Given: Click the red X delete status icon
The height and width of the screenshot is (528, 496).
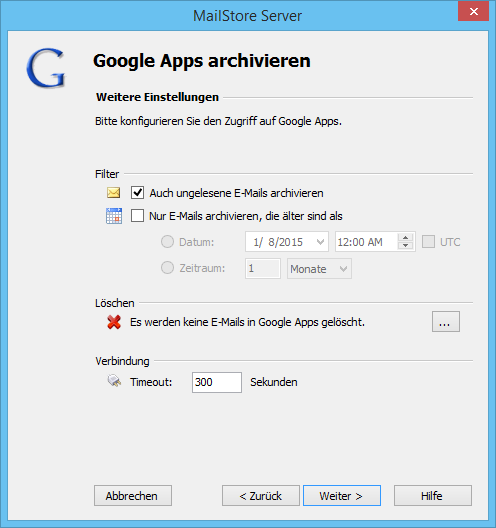Looking at the screenshot, I should [114, 322].
